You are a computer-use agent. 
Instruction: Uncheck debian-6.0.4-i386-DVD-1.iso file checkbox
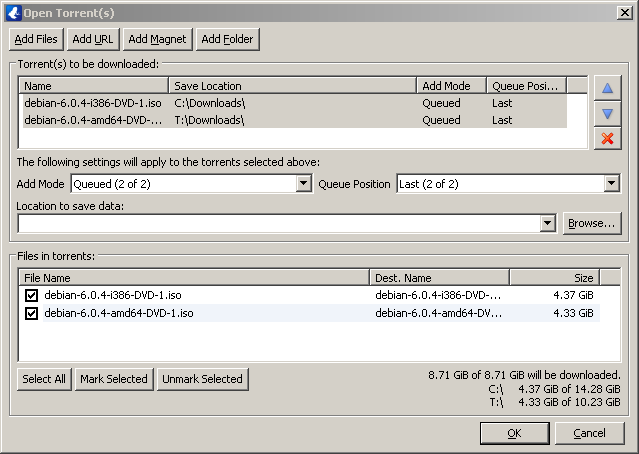coord(31,295)
